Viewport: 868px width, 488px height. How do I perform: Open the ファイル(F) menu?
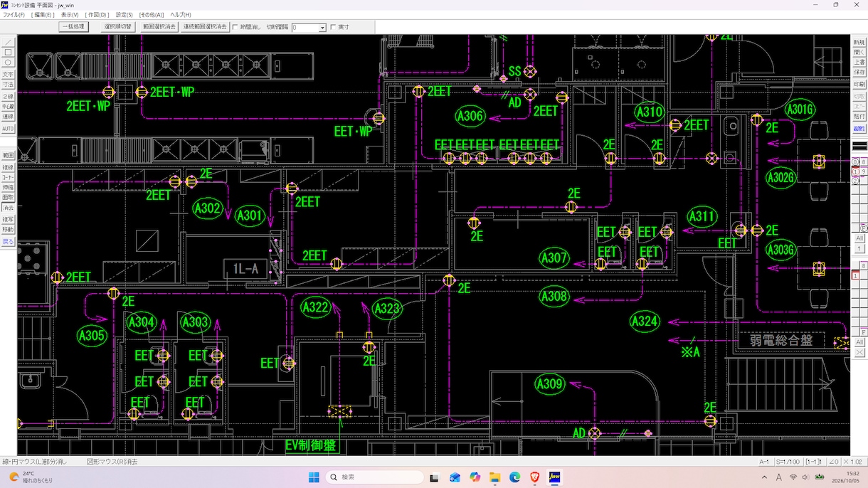pos(14,14)
